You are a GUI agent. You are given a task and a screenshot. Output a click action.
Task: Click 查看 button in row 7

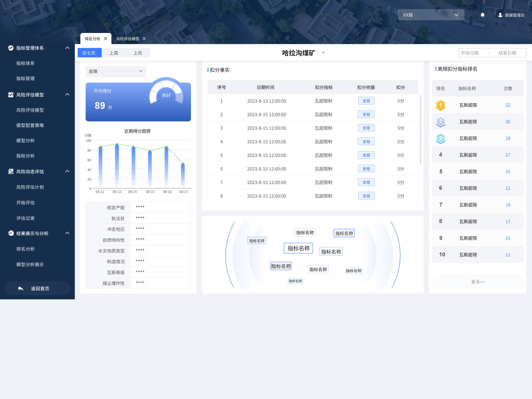[367, 182]
